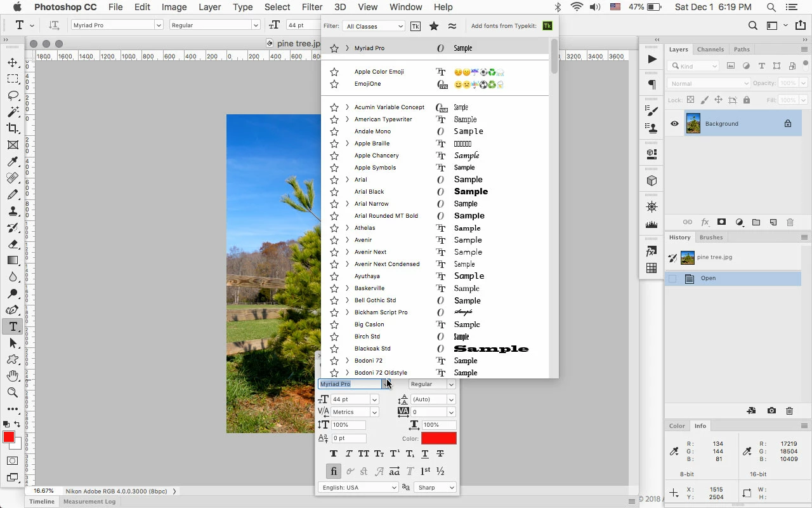The width and height of the screenshot is (812, 508).
Task: Click the font list scrollbar
Action: pos(554,57)
